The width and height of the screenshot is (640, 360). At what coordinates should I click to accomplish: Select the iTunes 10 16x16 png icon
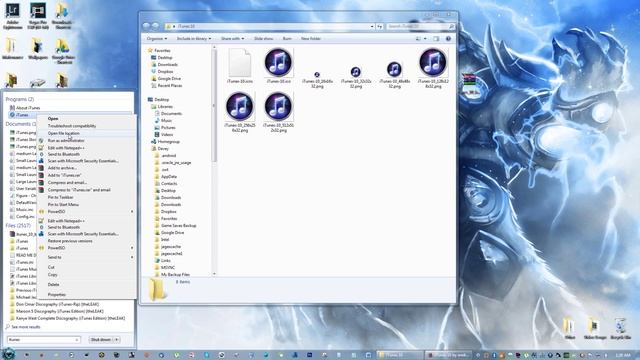pyautogui.click(x=317, y=75)
